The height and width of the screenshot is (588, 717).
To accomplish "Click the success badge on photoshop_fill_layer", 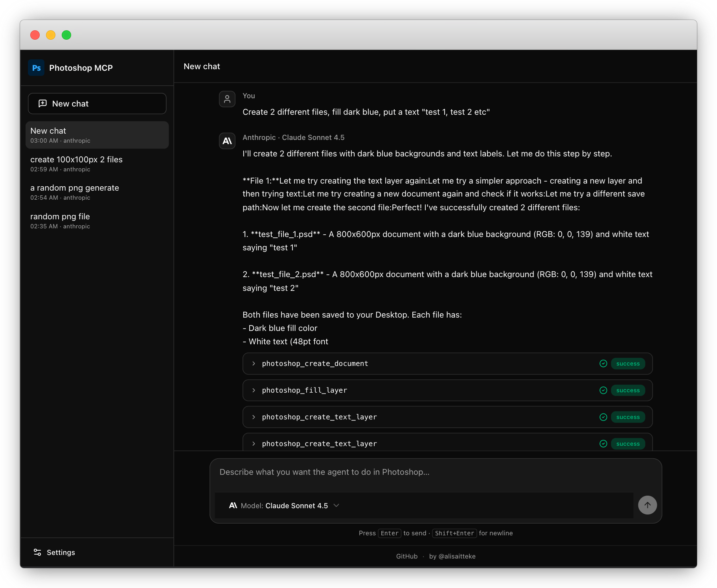I will 628,390.
